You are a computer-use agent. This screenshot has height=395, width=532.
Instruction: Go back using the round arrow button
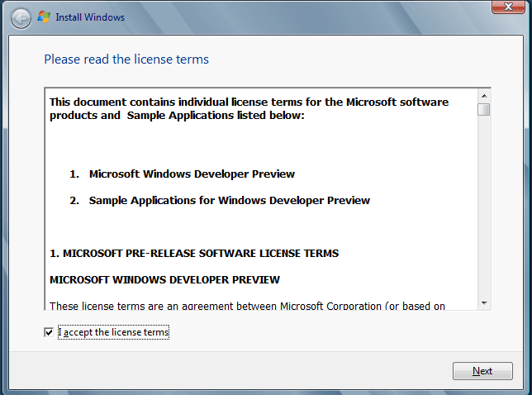(x=21, y=18)
